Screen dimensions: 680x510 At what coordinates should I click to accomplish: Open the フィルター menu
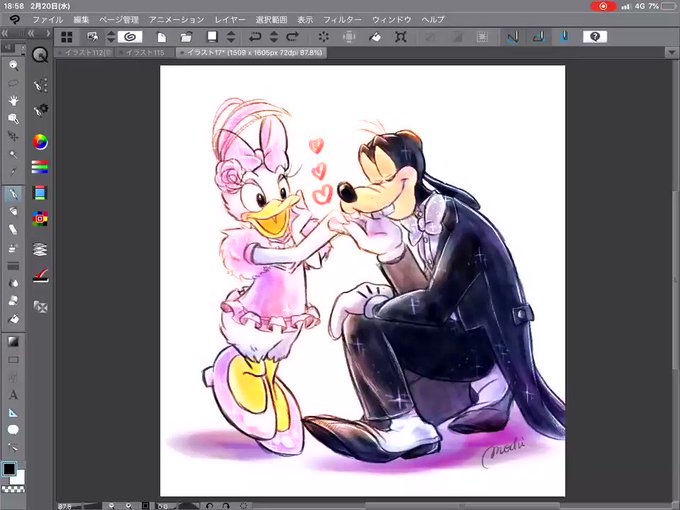[343, 20]
